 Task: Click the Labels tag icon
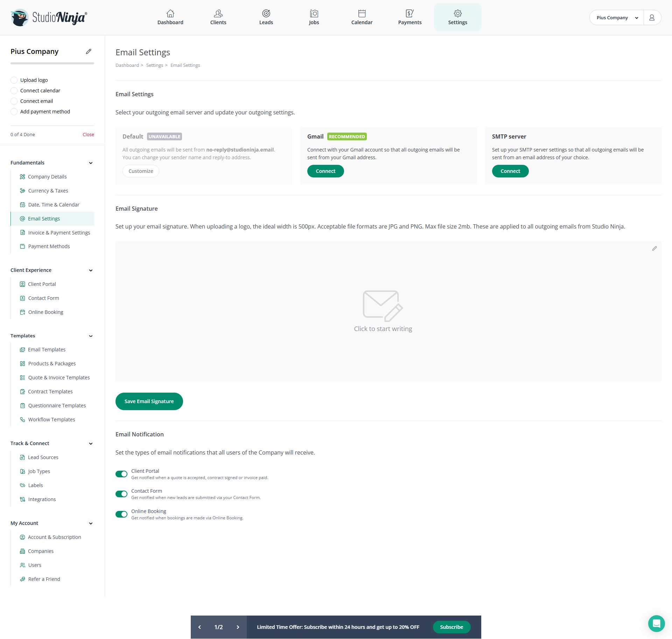click(22, 485)
